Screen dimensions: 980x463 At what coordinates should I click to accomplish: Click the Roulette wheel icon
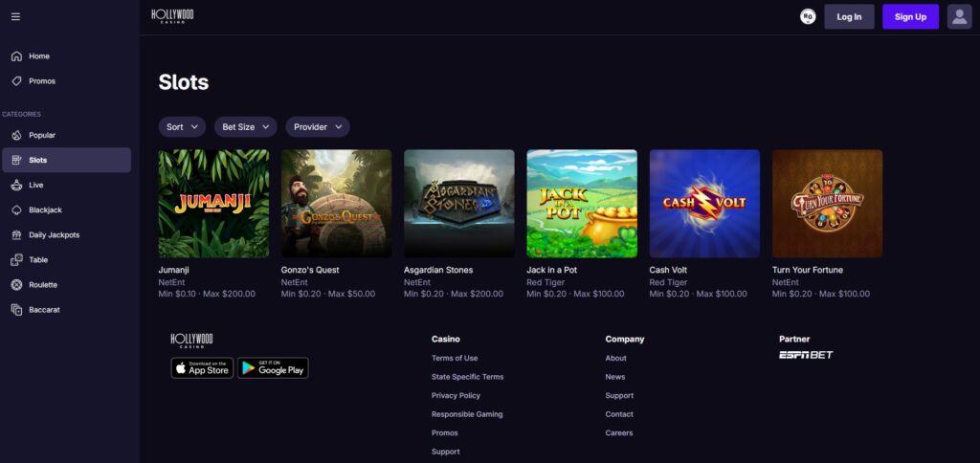17,285
